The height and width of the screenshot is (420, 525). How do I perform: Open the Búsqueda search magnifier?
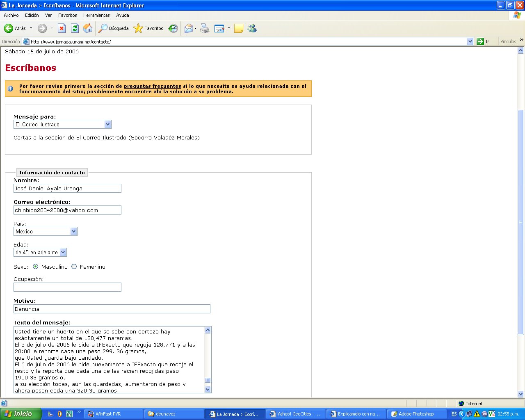point(103,28)
